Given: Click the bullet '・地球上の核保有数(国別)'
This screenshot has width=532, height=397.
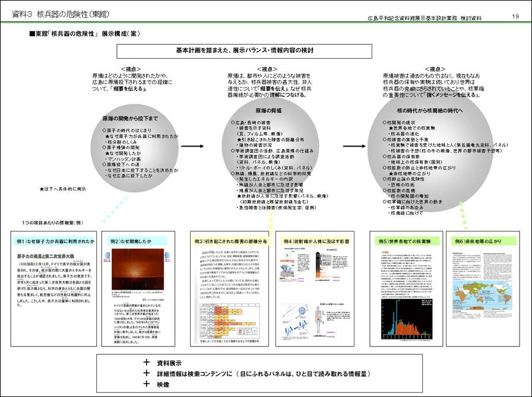Looking at the screenshot, I should (x=415, y=162).
